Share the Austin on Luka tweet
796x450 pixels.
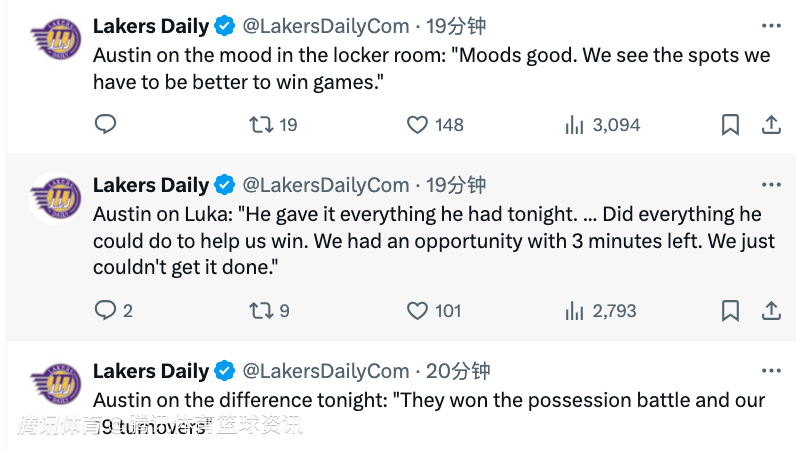771,311
